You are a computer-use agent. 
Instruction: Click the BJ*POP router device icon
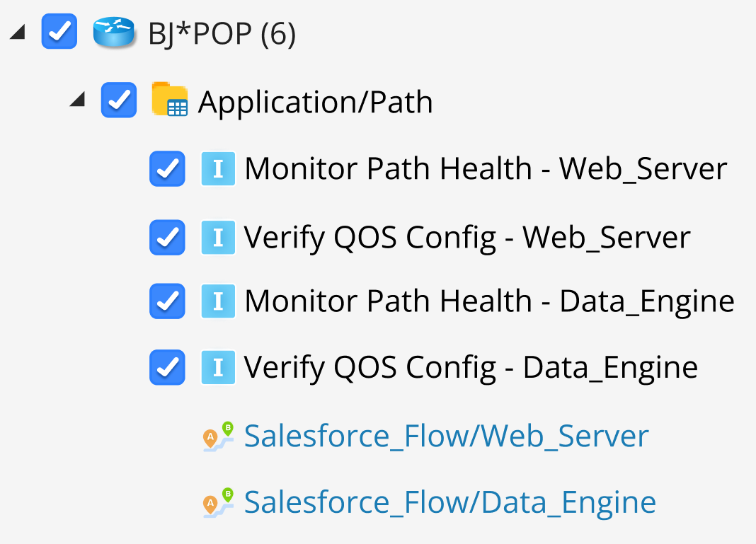coord(114,33)
